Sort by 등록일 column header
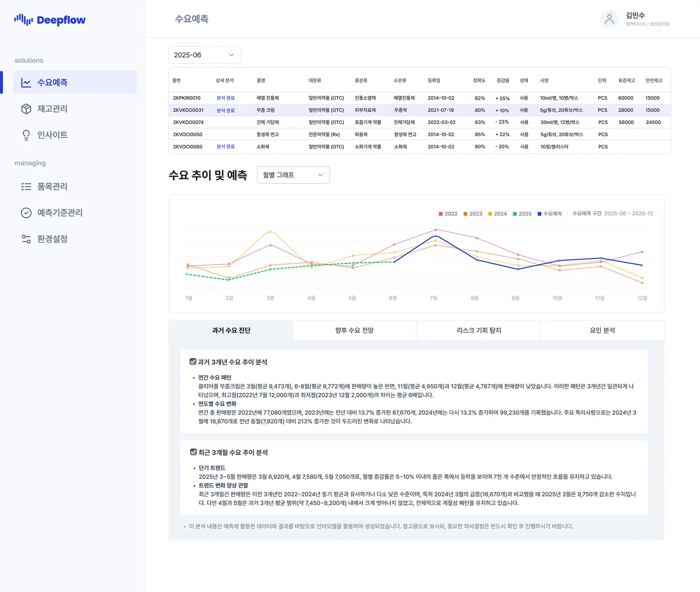This screenshot has height=592, width=700. click(434, 81)
